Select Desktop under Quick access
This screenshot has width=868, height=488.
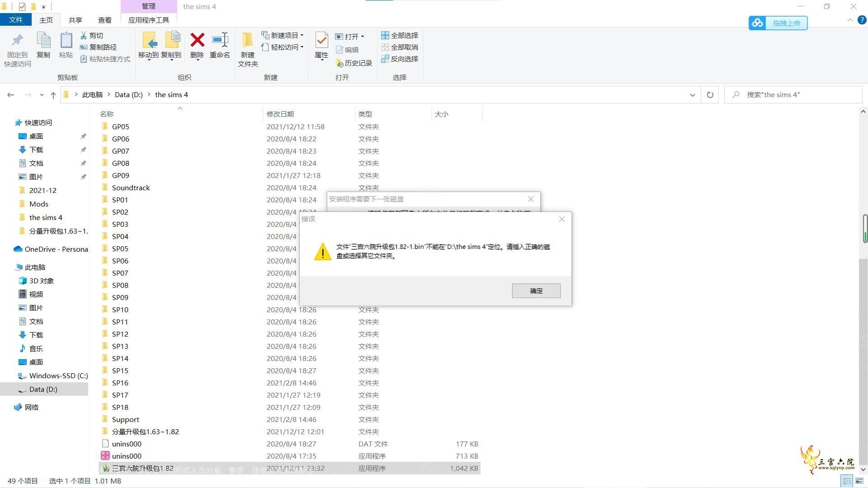pyautogui.click(x=36, y=136)
